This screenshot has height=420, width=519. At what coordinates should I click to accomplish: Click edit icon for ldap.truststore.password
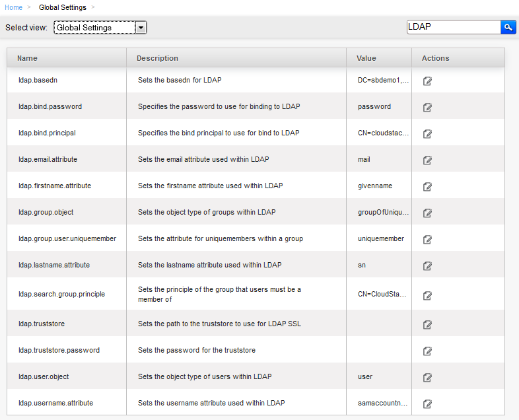pos(427,351)
